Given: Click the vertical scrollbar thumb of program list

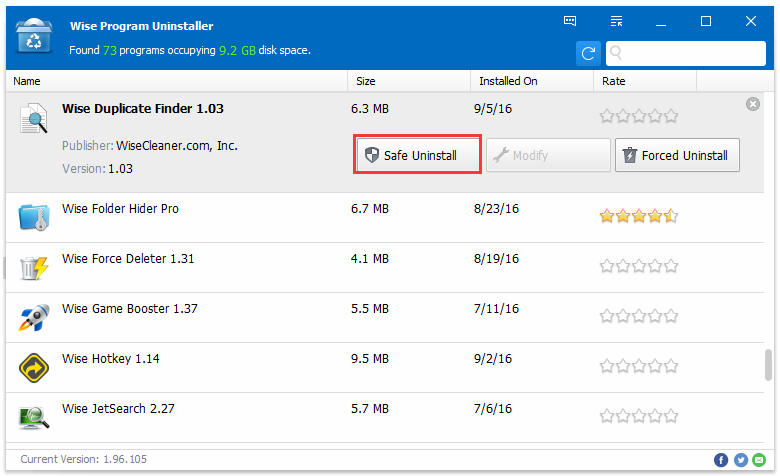Looking at the screenshot, I should point(768,365).
